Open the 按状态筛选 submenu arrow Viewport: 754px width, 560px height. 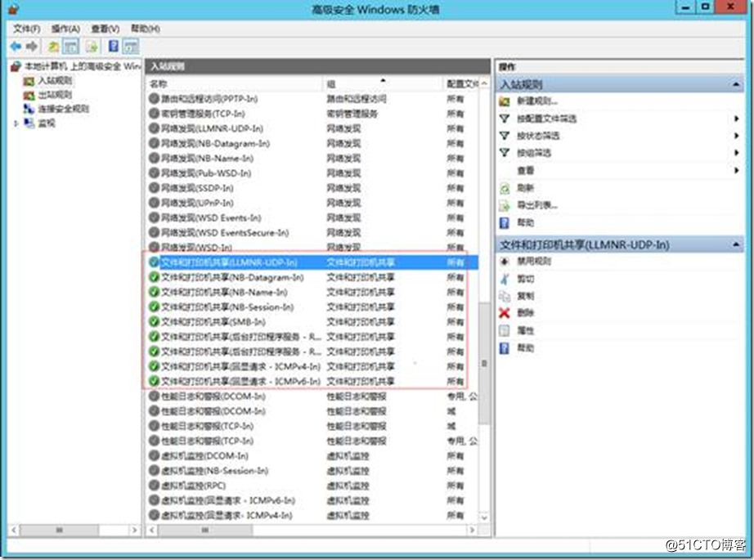pos(736,136)
